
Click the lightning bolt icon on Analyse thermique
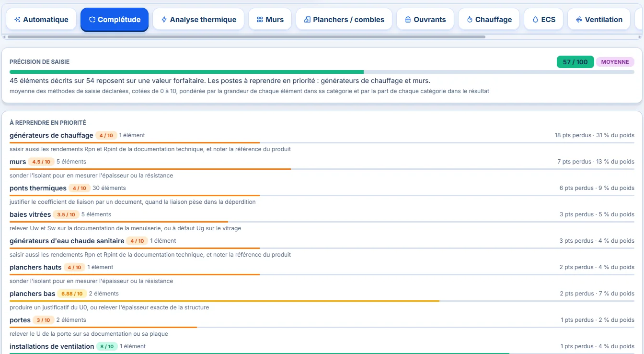click(164, 20)
